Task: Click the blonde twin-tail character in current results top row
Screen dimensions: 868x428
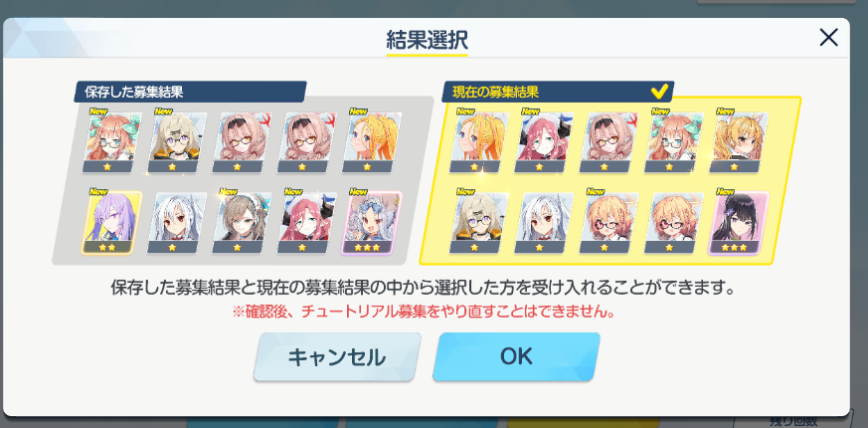Action: (741, 142)
